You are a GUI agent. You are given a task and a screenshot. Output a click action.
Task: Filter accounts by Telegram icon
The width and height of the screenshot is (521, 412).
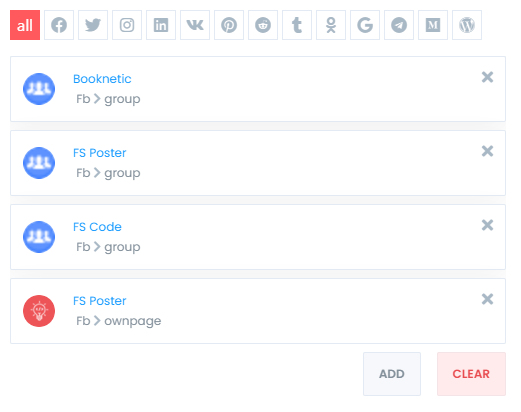(x=399, y=25)
